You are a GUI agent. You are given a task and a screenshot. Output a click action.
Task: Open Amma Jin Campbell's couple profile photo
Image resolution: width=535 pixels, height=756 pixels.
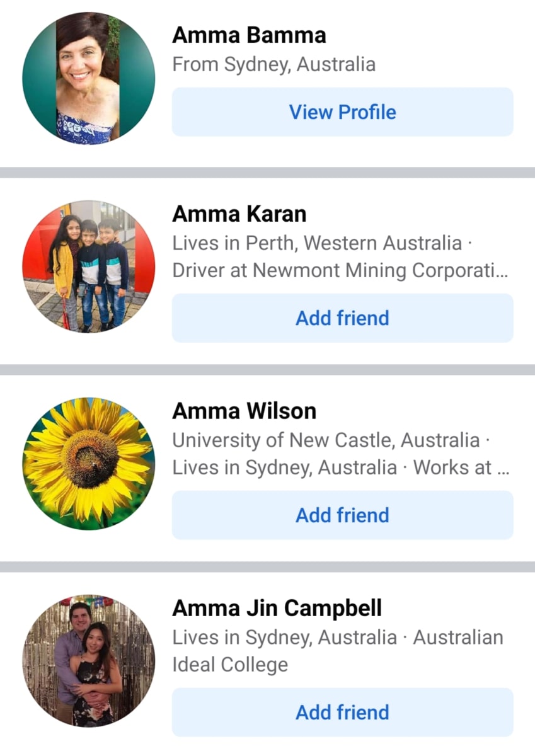(x=89, y=661)
